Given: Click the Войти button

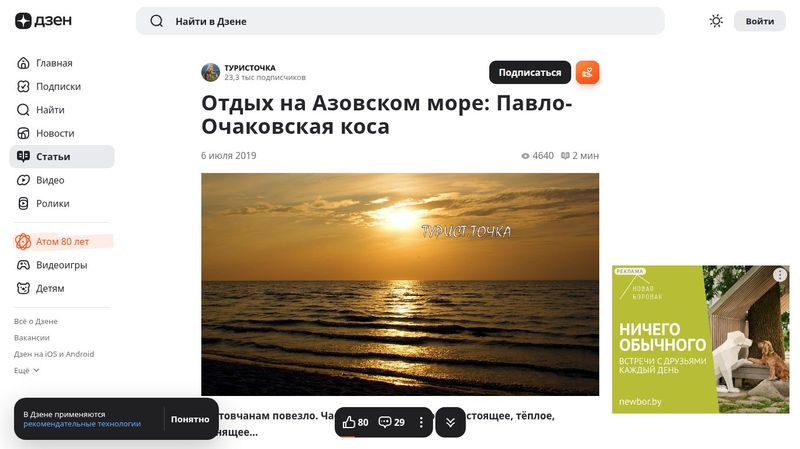Looking at the screenshot, I should coord(760,21).
